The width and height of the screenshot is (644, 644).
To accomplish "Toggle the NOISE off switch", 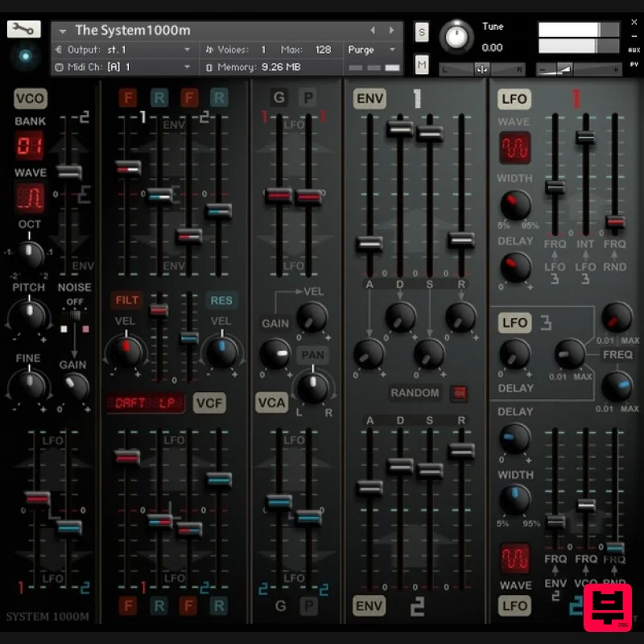I will click(x=75, y=316).
